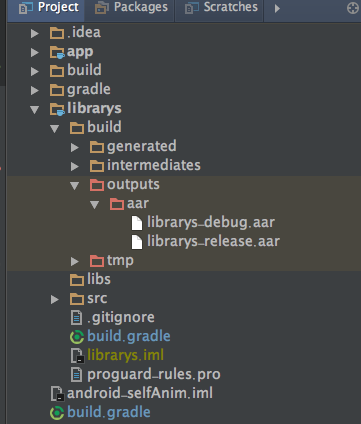
Task: Select the intermediates folder label
Action: [x=154, y=165]
